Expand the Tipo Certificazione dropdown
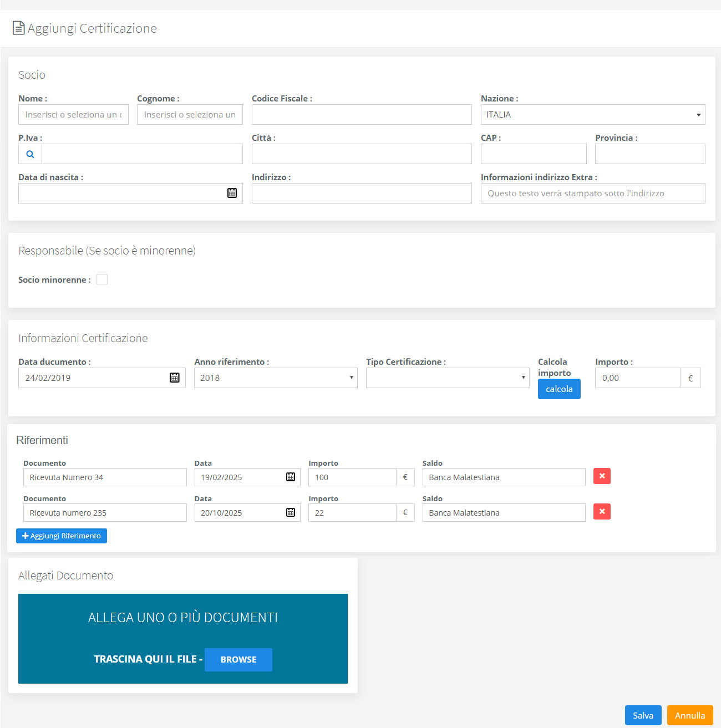The width and height of the screenshot is (721, 728). [x=447, y=378]
